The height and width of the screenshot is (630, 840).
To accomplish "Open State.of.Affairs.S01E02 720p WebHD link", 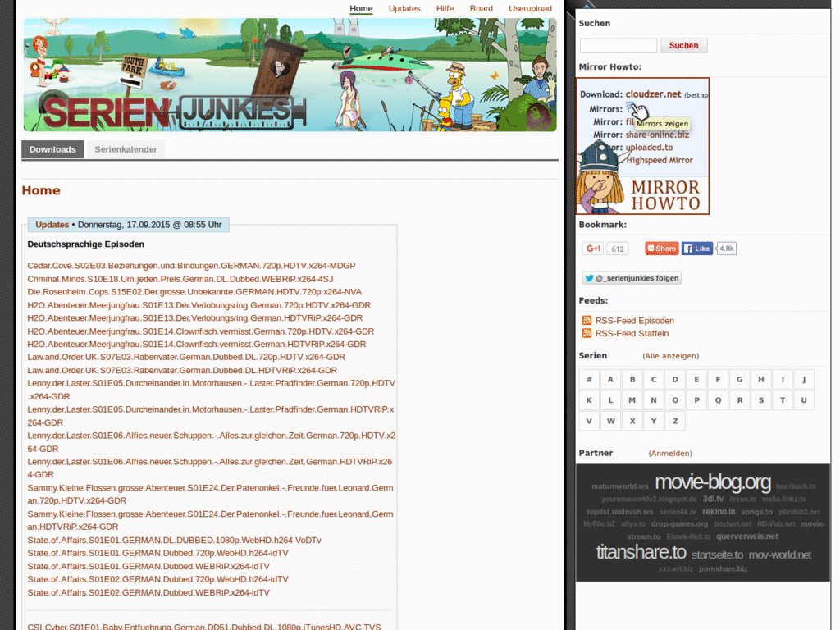I will point(157,580).
